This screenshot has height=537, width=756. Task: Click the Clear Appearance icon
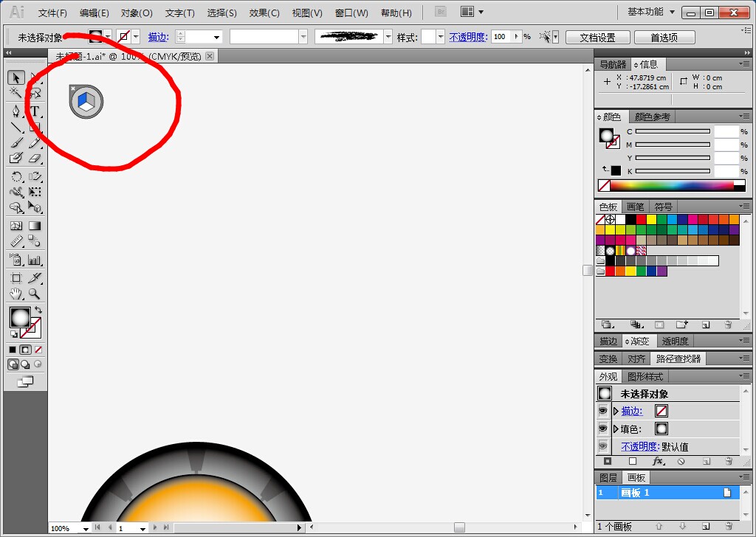(681, 461)
